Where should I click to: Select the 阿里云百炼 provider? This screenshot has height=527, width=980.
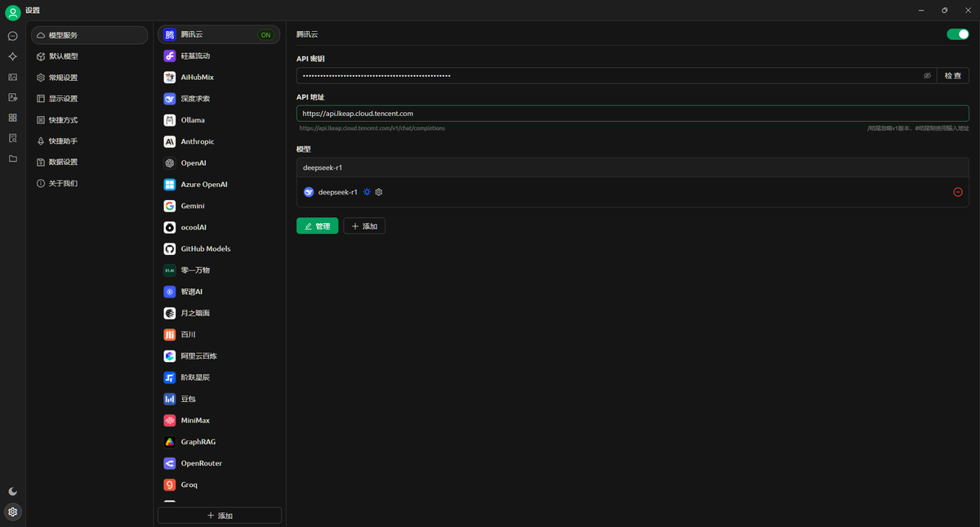219,356
